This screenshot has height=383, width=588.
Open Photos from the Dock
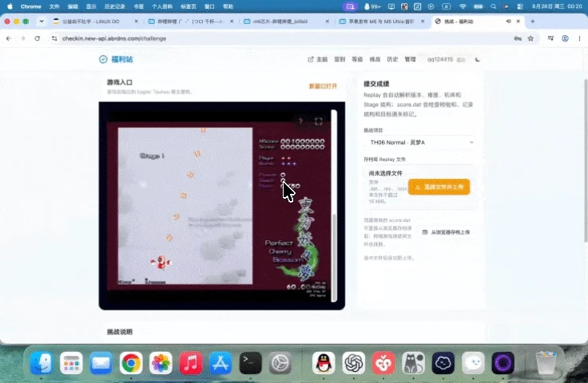point(161,363)
